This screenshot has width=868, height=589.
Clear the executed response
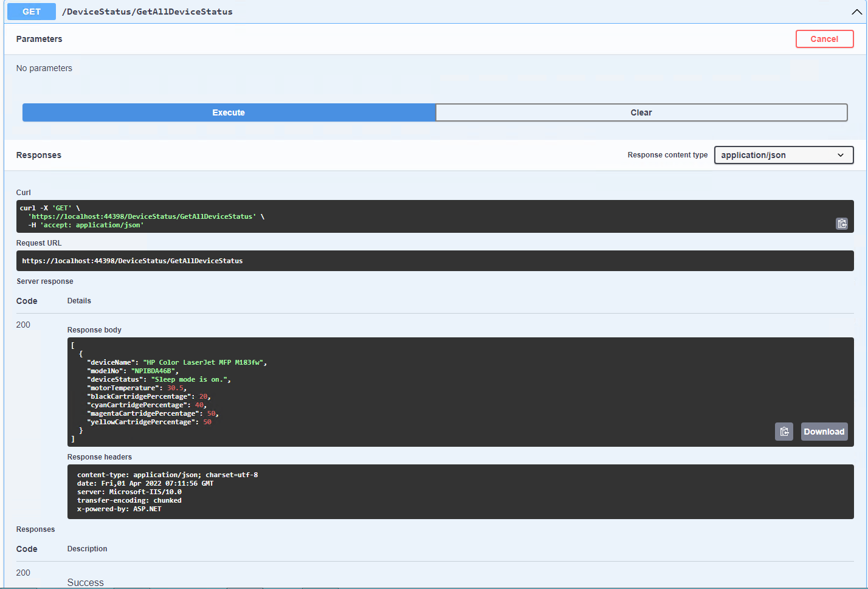(641, 112)
